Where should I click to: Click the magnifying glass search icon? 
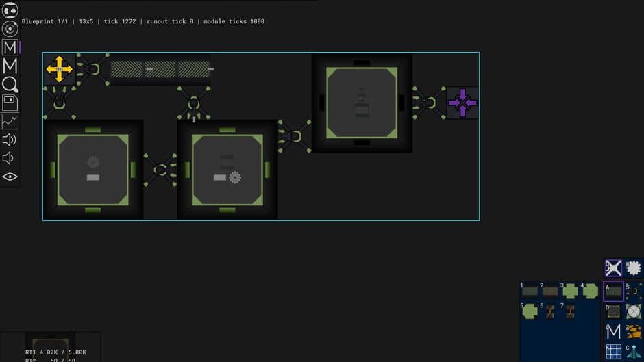pyautogui.click(x=10, y=85)
